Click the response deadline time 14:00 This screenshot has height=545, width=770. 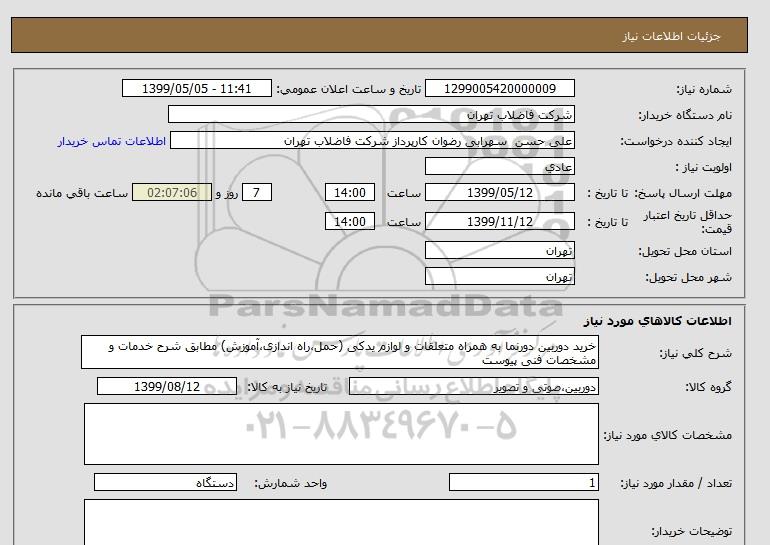pyautogui.click(x=350, y=192)
